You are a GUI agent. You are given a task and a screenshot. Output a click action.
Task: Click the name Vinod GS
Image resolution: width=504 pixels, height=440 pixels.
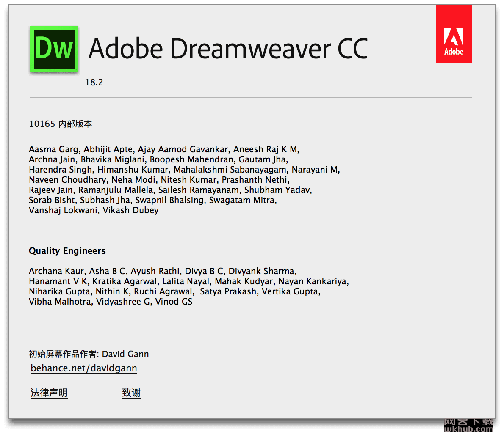pos(174,302)
